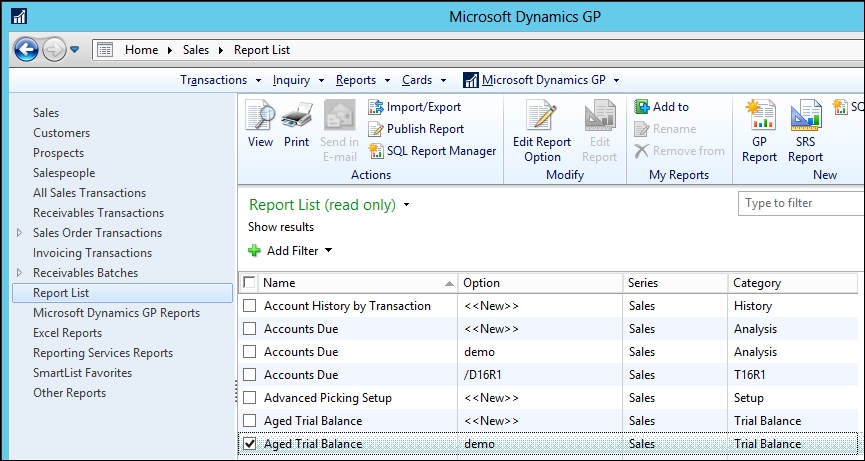
Task: Toggle the select-all checkbox in header
Action: [249, 283]
